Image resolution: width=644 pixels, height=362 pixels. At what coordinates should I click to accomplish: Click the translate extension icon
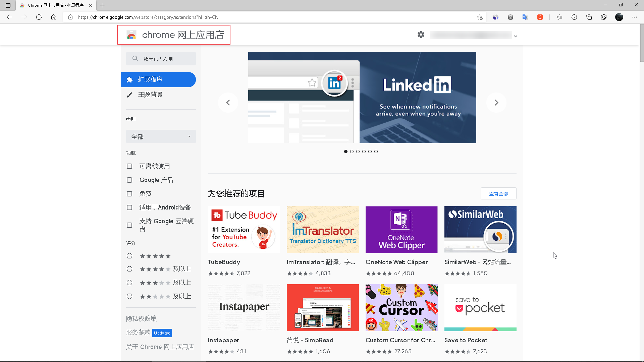point(525,17)
